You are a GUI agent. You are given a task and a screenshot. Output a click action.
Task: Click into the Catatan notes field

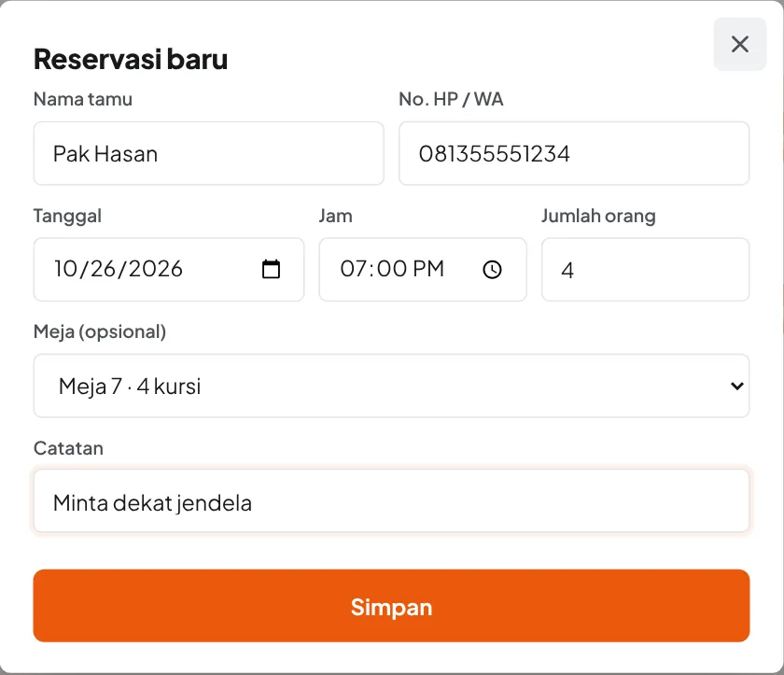click(x=391, y=501)
